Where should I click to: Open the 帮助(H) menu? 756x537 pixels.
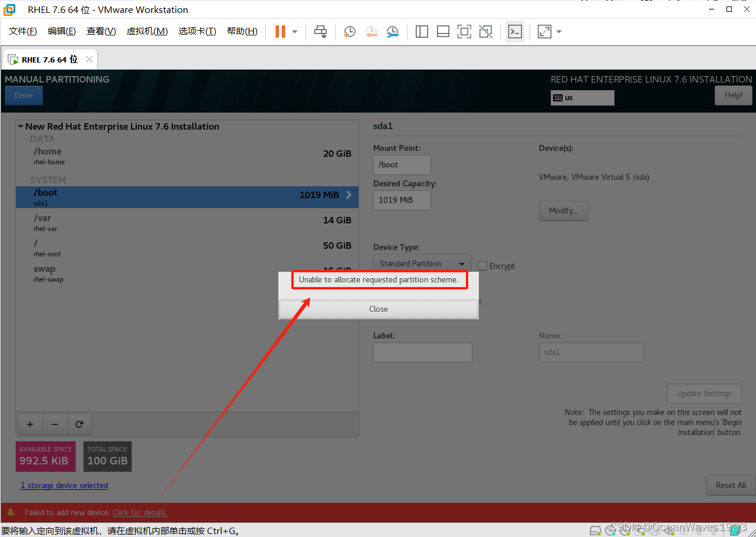click(x=242, y=31)
